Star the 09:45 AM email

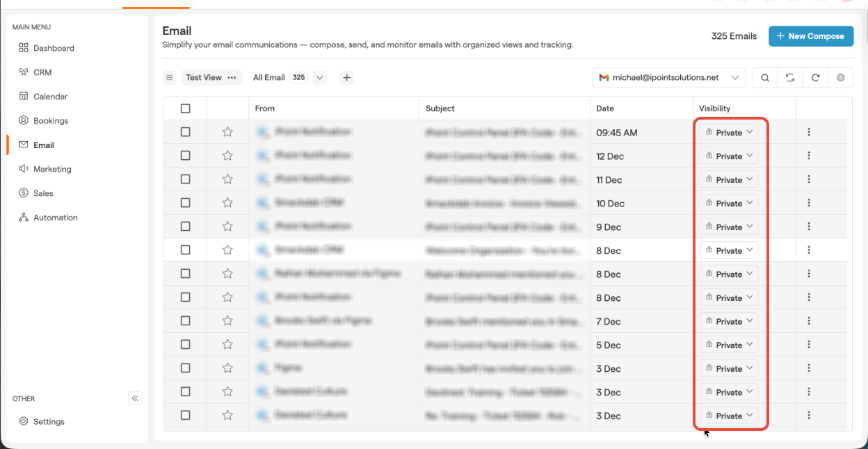click(x=227, y=132)
